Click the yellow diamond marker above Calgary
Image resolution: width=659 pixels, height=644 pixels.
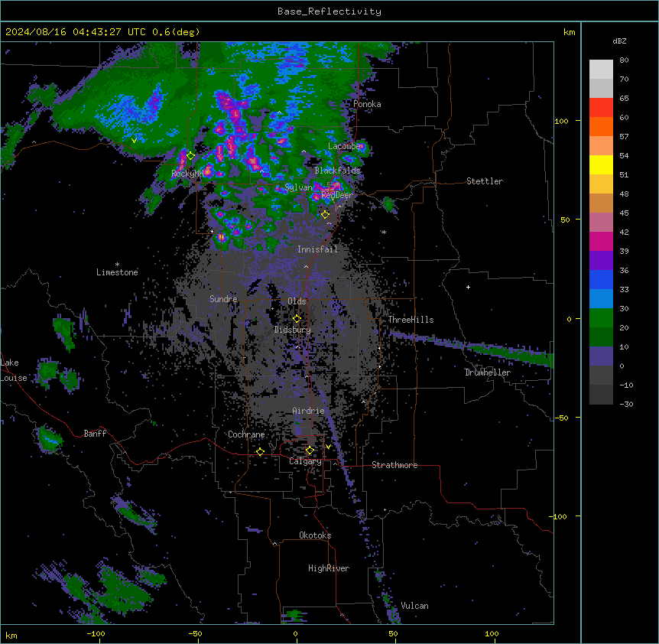coord(310,450)
